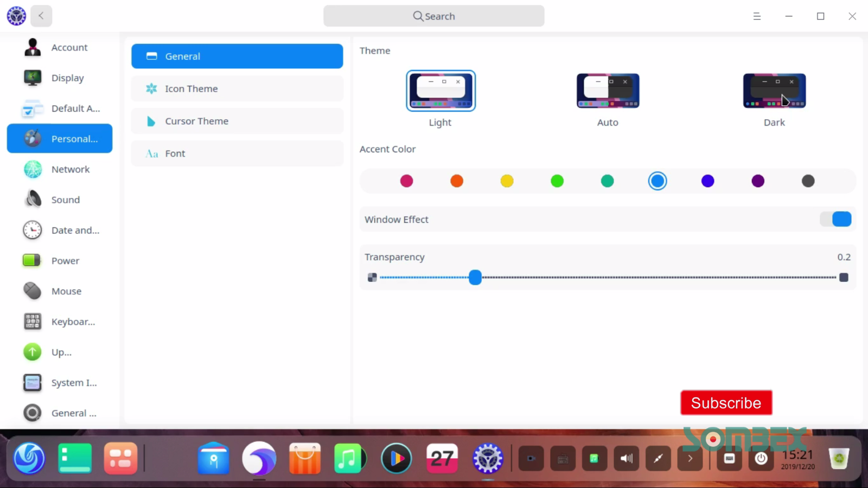Click the volume icon in the system tray
The width and height of the screenshot is (868, 488).
[626, 458]
